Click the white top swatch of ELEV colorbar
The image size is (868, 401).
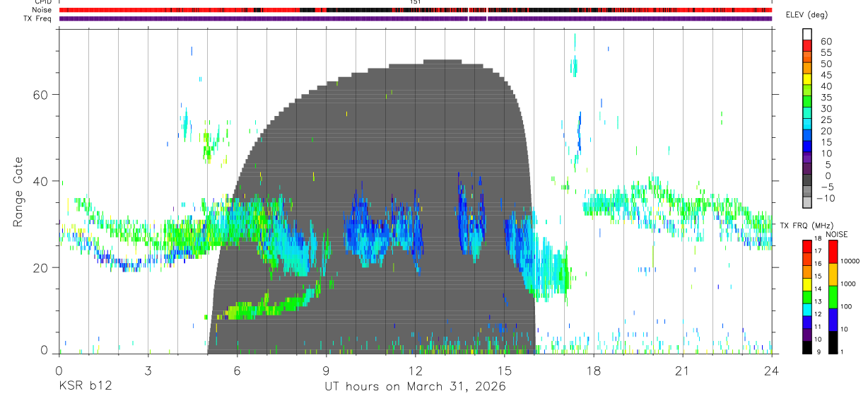click(807, 34)
